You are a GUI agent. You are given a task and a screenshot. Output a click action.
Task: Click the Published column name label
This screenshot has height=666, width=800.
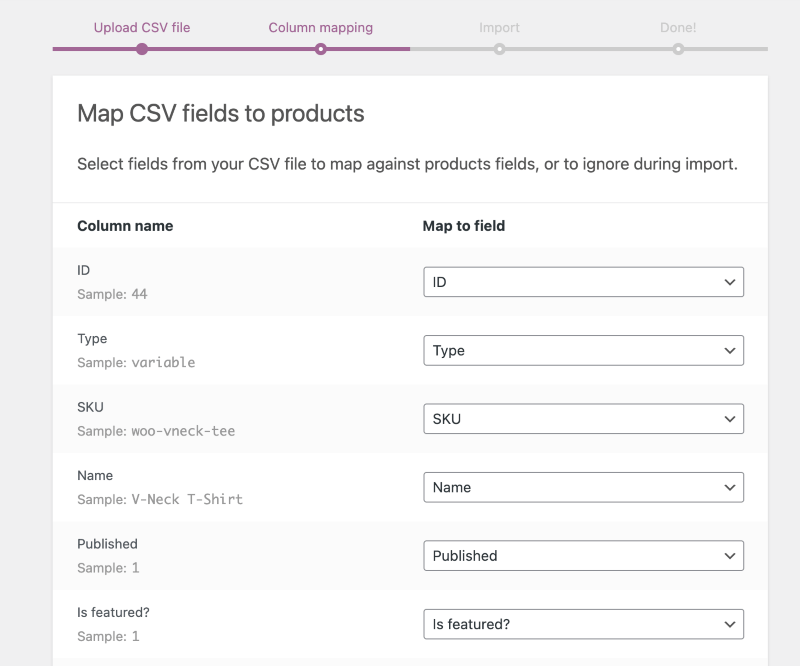(107, 544)
